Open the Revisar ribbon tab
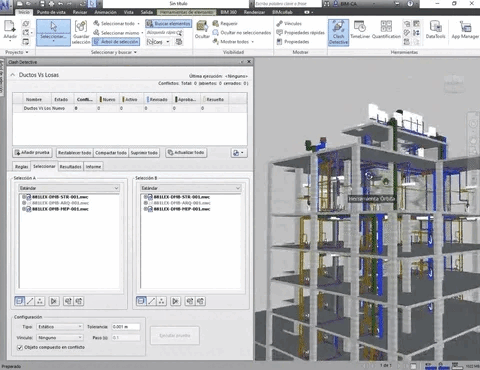This screenshot has height=370, width=480. coord(80,12)
